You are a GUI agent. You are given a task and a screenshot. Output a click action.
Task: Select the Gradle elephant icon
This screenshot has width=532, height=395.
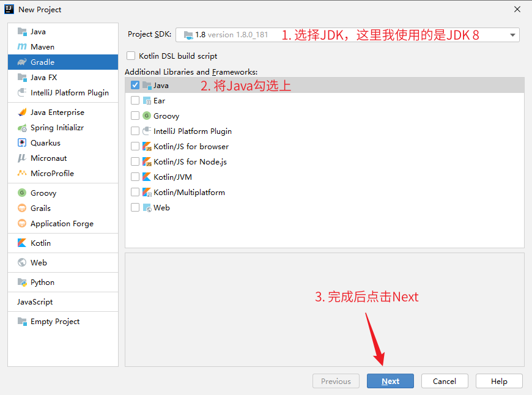coord(22,62)
